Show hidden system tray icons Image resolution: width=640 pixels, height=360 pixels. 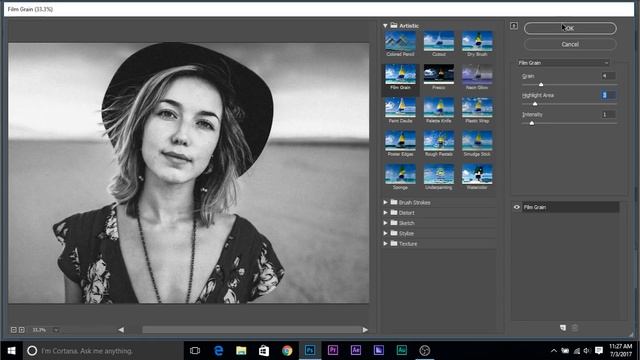[554, 351]
